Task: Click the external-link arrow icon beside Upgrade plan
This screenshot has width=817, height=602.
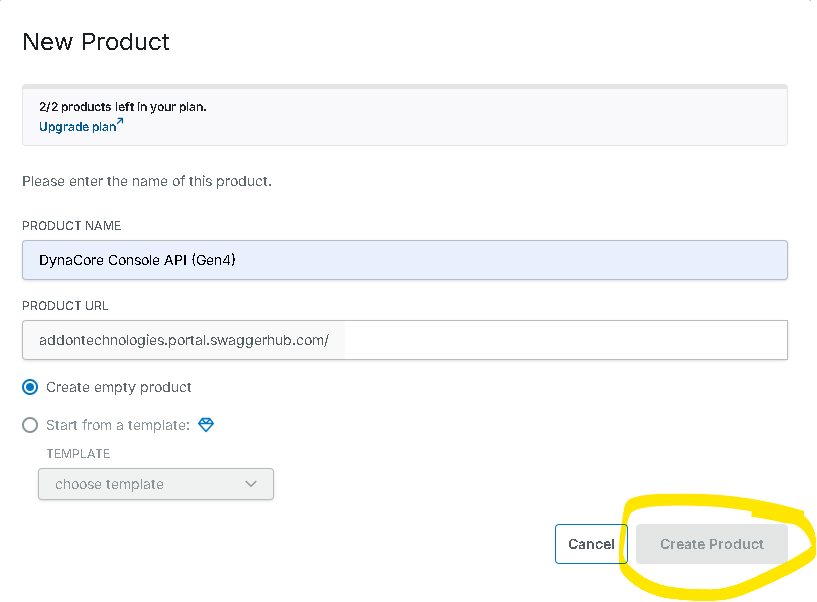Action: (119, 124)
